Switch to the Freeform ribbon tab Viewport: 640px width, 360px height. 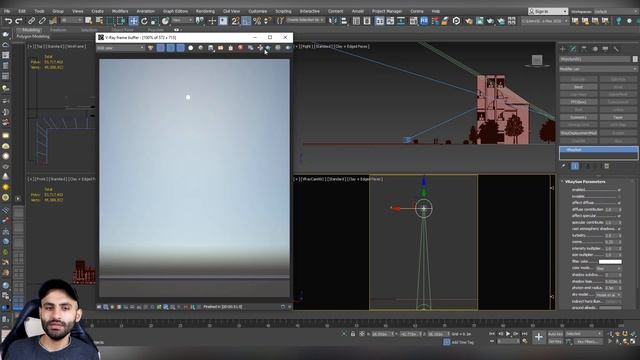pos(58,30)
